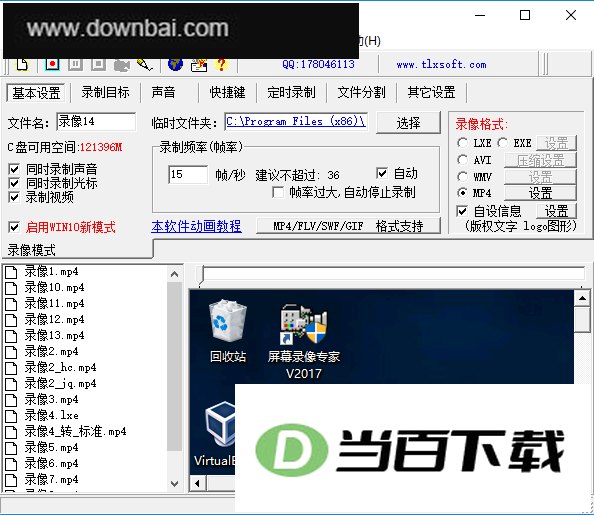Switch to the 录制目标 tab
Viewport: 594px width, 515px height.
click(x=105, y=92)
